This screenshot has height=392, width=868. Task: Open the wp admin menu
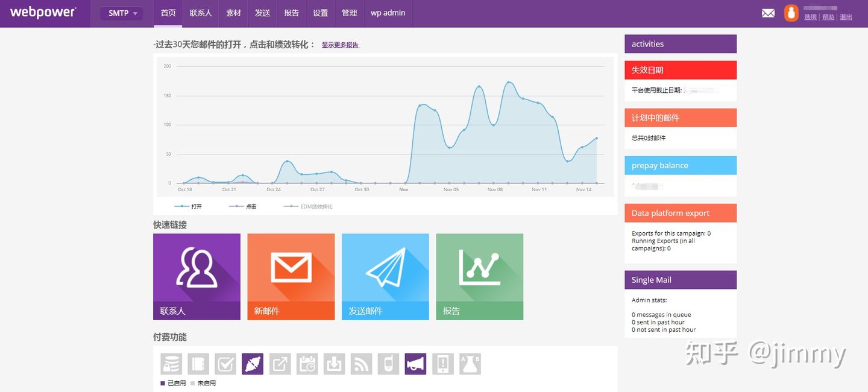(x=388, y=13)
